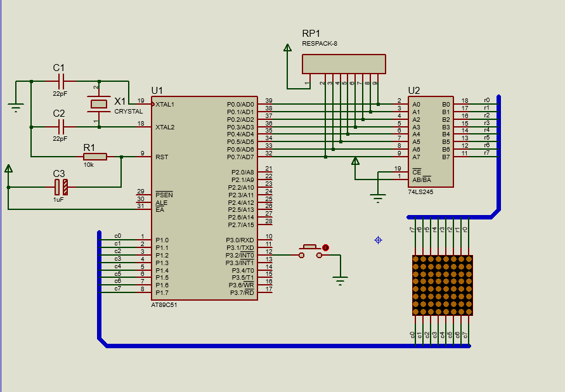Click the U1 reference label
The height and width of the screenshot is (392, 565).
tap(157, 91)
